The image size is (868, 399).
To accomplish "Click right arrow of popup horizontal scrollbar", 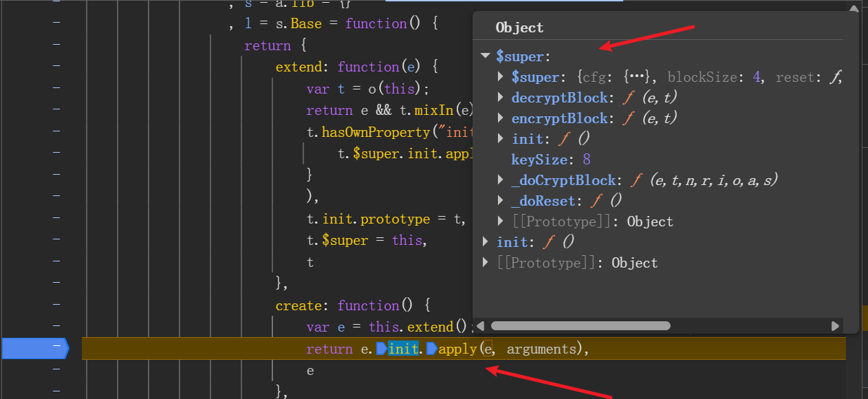I will (x=835, y=325).
